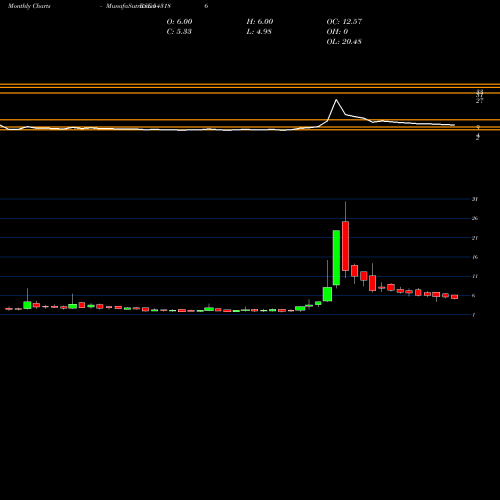
Task: Click the 6 price axis label
Action: [x=474, y=295]
